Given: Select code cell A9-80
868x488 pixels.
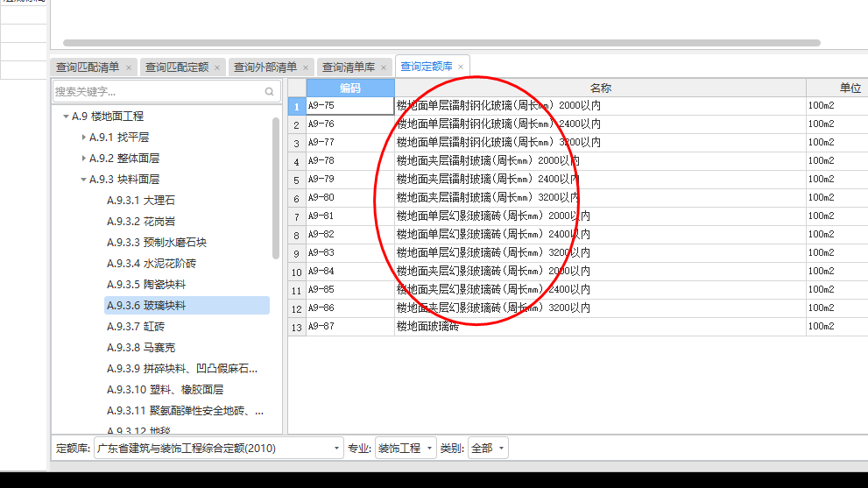Looking at the screenshot, I should tap(350, 197).
